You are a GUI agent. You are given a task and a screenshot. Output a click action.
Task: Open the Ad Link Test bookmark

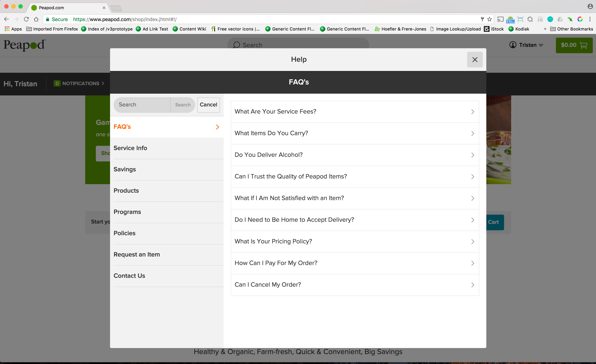(x=152, y=29)
